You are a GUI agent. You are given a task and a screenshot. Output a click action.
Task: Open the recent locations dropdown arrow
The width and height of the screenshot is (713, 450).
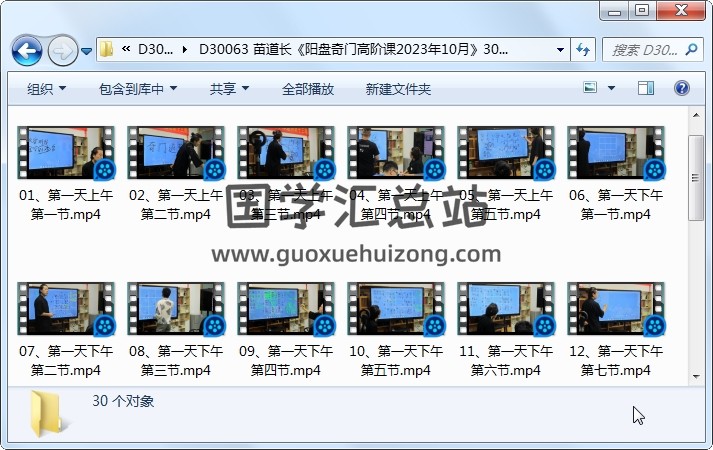tap(86, 51)
